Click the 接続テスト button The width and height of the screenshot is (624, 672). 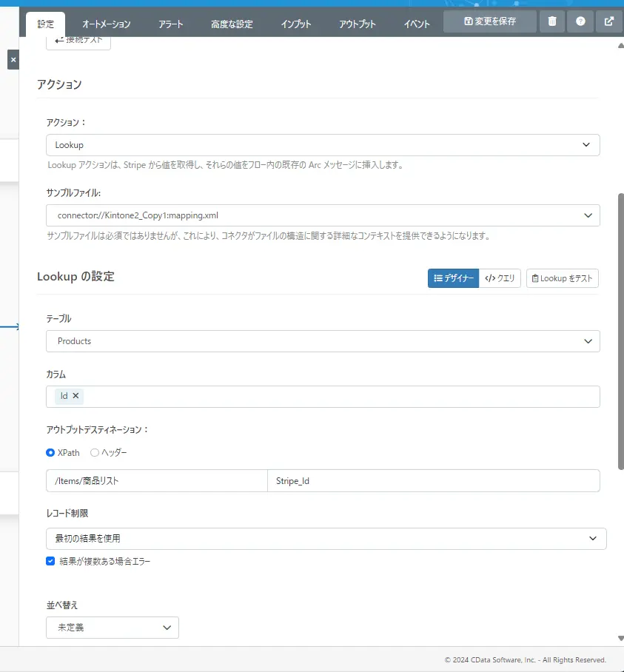coord(78,41)
